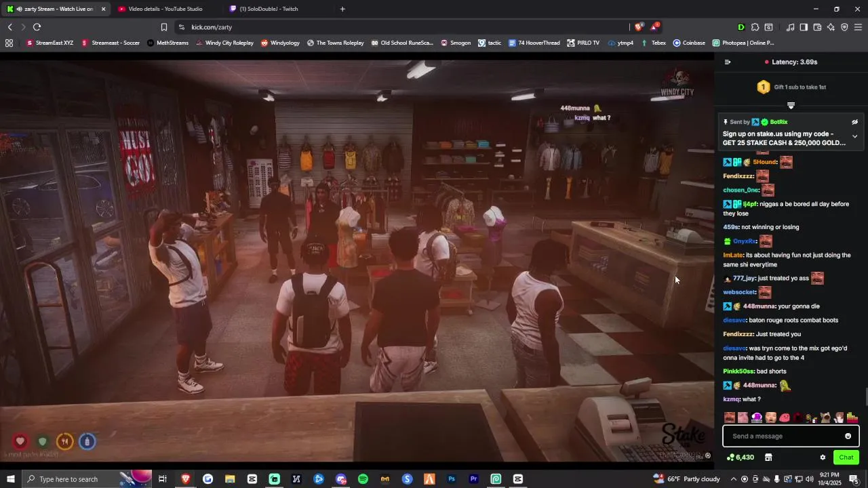Collapse the chat panel arrow icon
The width and height of the screenshot is (868, 488).
coord(728,62)
